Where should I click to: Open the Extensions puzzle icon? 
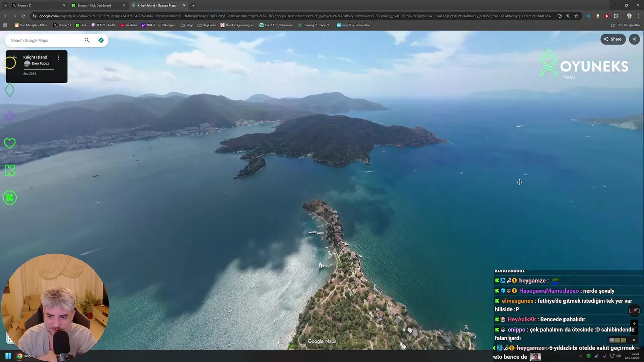(x=616, y=16)
